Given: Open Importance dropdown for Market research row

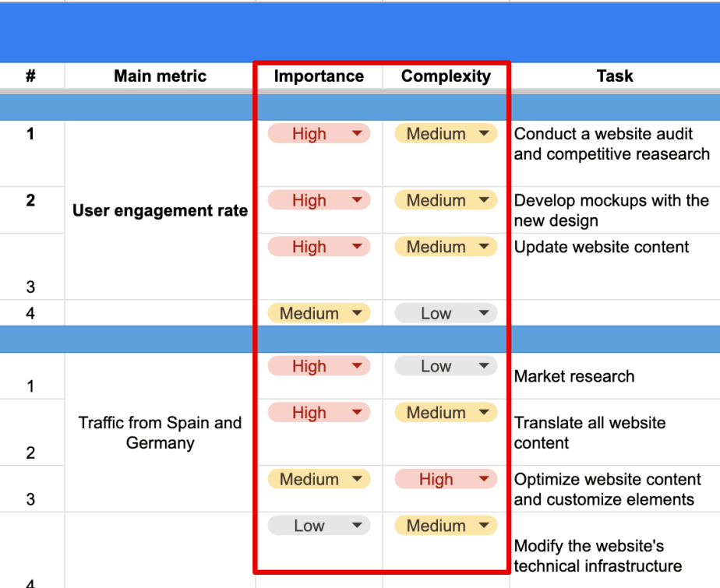Looking at the screenshot, I should point(319,366).
